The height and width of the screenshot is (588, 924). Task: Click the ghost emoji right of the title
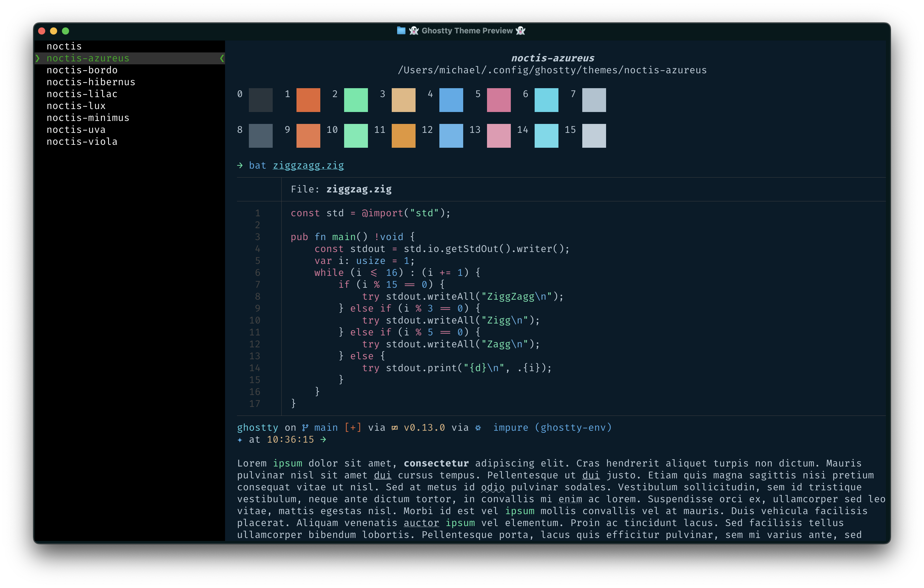click(x=520, y=30)
